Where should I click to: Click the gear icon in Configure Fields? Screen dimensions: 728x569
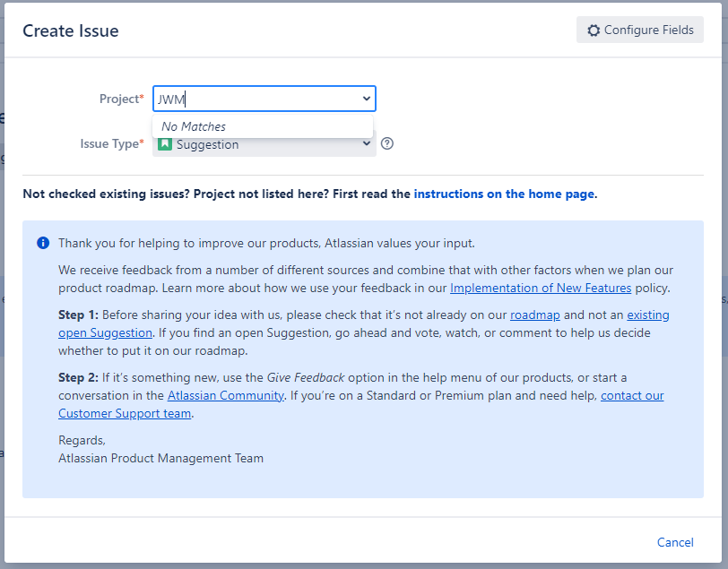[594, 30]
